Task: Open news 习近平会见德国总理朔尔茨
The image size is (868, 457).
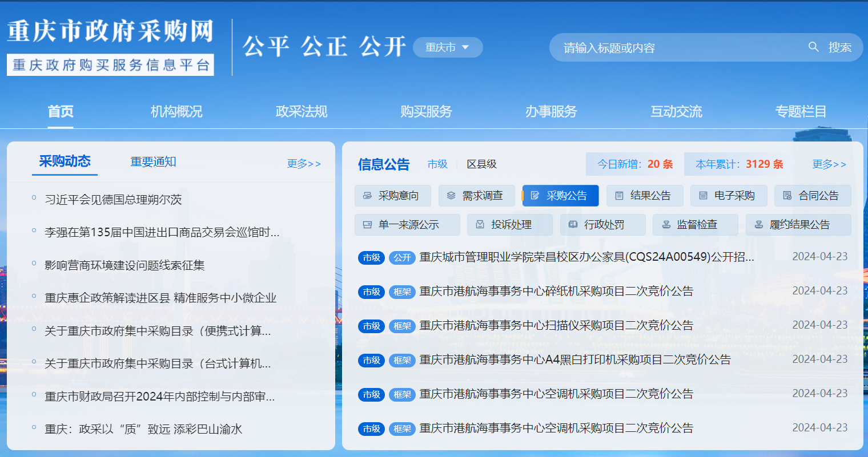Action: pos(113,200)
